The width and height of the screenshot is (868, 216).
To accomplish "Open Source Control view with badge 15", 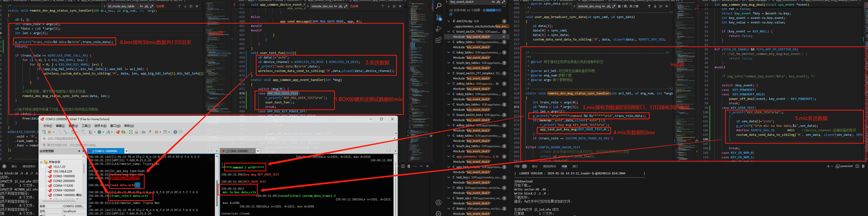I will (438, 17).
